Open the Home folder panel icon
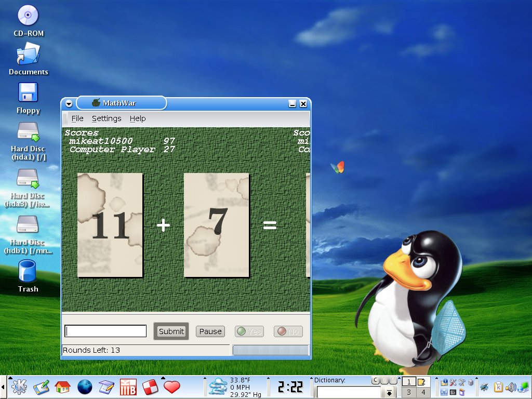The image size is (532, 399). coord(63,387)
